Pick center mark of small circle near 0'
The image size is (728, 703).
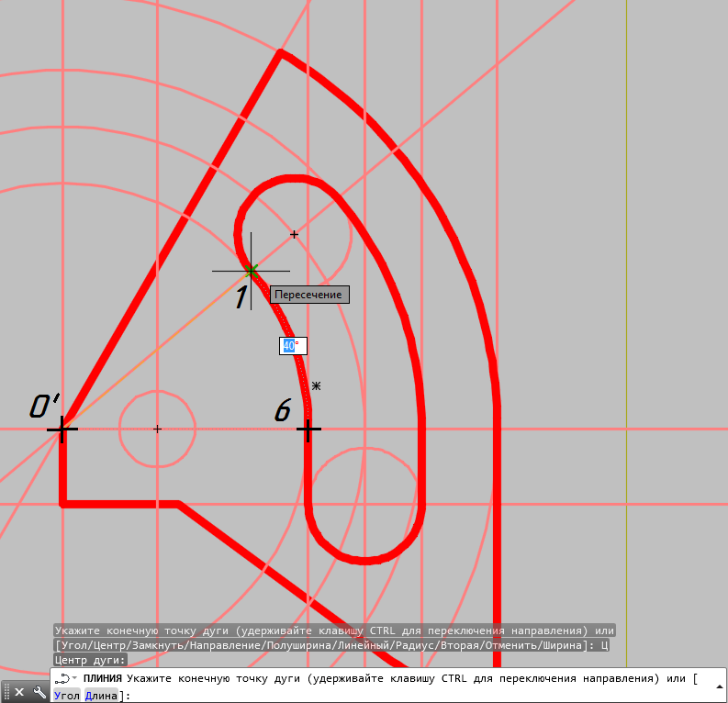pyautogui.click(x=157, y=430)
